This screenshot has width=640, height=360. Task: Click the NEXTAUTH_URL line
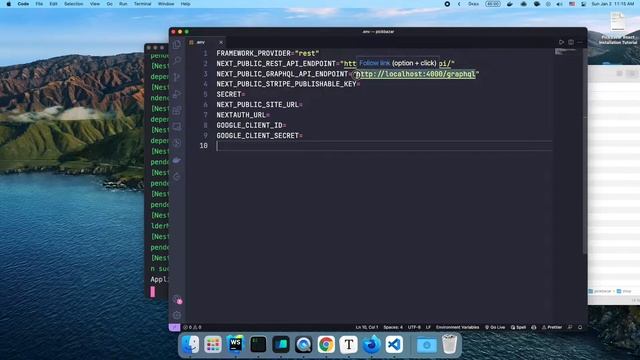(243, 115)
